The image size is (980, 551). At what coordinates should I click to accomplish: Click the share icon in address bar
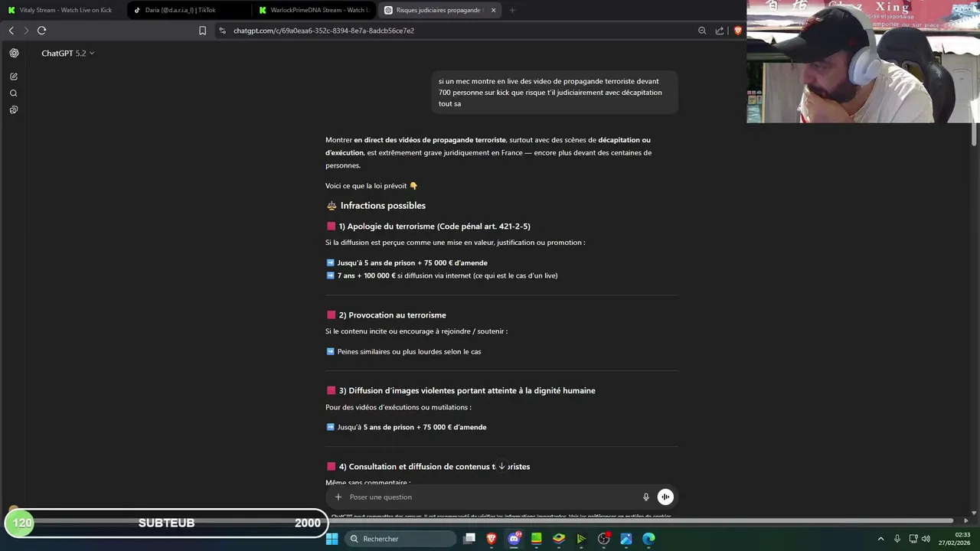click(x=720, y=31)
